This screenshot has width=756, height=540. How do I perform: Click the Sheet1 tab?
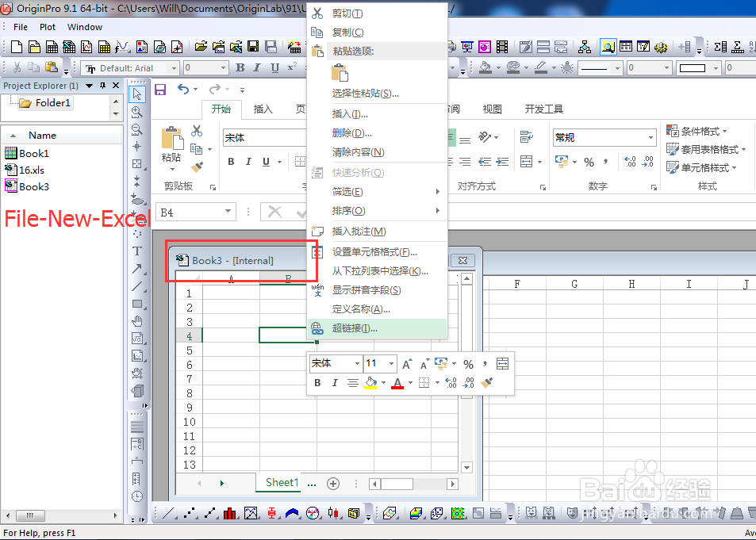pos(282,483)
